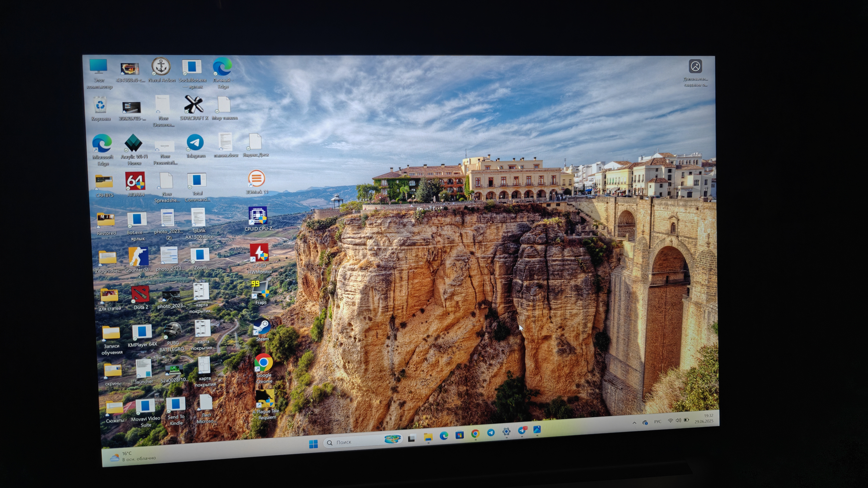Image resolution: width=868 pixels, height=488 pixels.
Task: Launch Steam from the desktop
Action: pyautogui.click(x=262, y=330)
